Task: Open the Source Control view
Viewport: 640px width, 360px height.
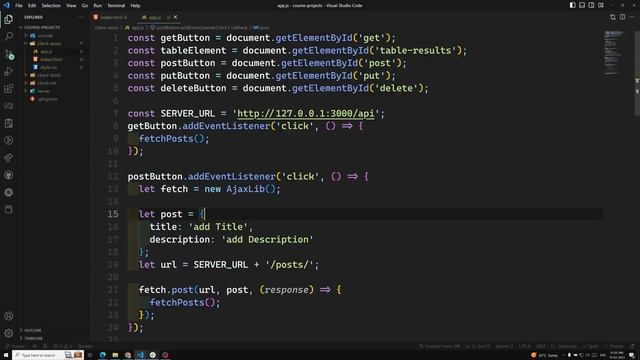Action: tap(9, 54)
